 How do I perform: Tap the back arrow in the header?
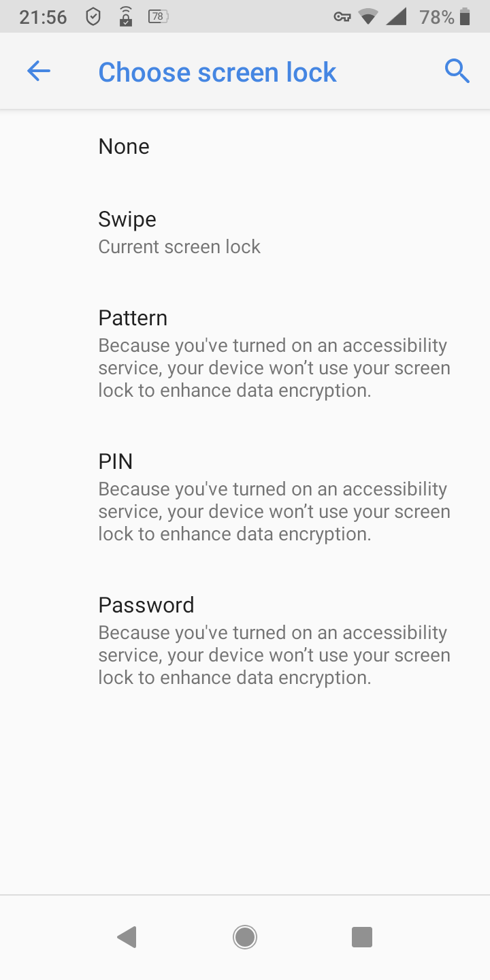pos(39,71)
